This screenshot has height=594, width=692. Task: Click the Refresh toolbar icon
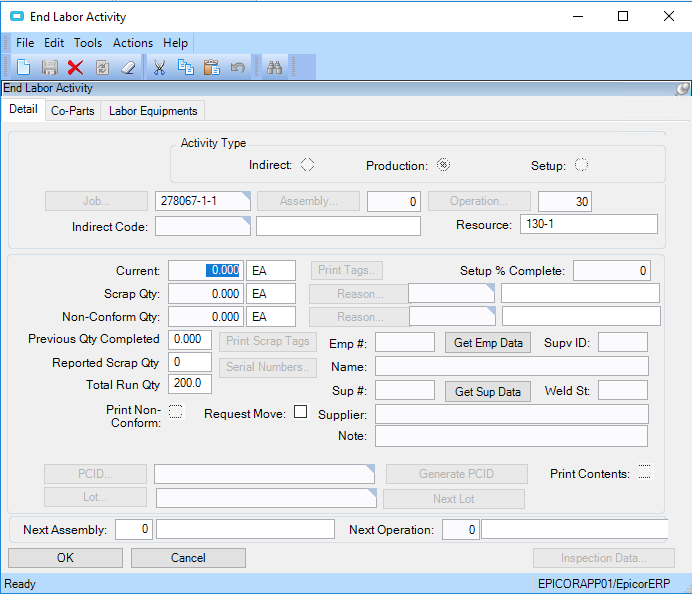coord(102,68)
